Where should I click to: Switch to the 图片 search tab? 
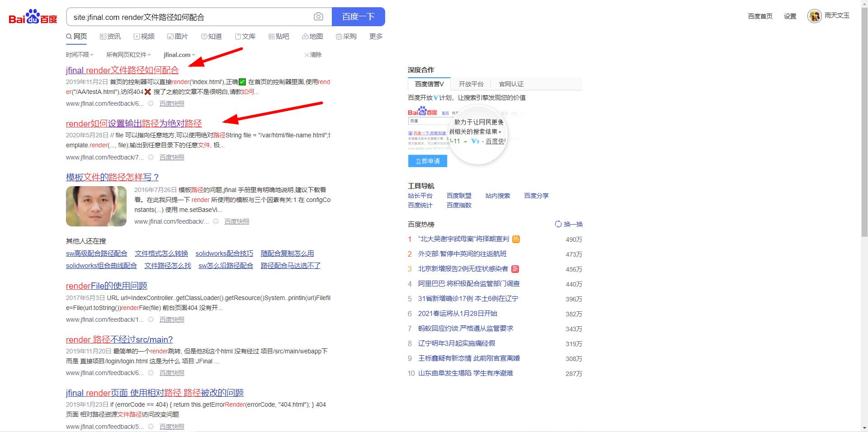(x=178, y=36)
